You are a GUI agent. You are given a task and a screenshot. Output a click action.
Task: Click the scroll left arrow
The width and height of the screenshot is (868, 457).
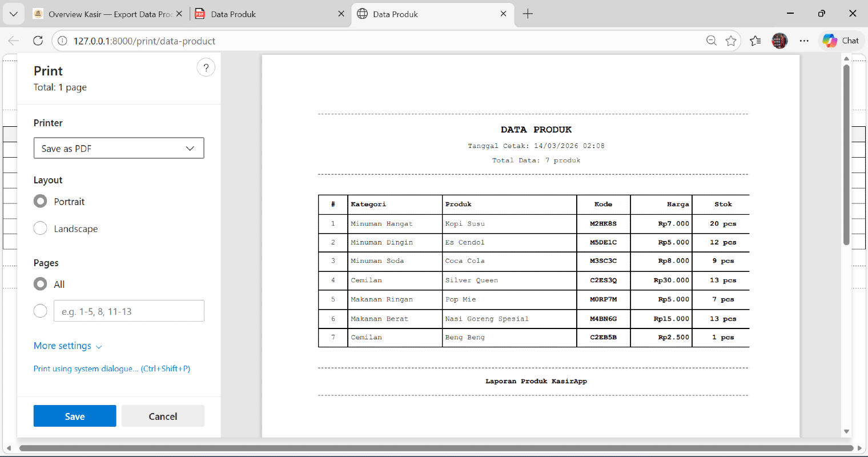point(9,448)
